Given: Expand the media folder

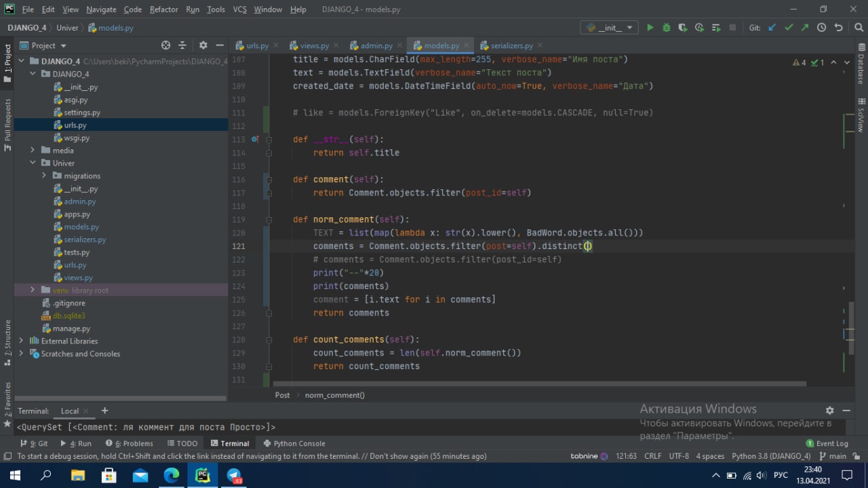Looking at the screenshot, I should point(33,150).
